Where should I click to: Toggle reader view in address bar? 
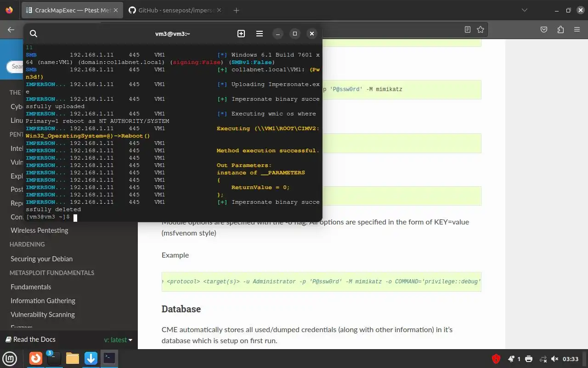pyautogui.click(x=468, y=29)
